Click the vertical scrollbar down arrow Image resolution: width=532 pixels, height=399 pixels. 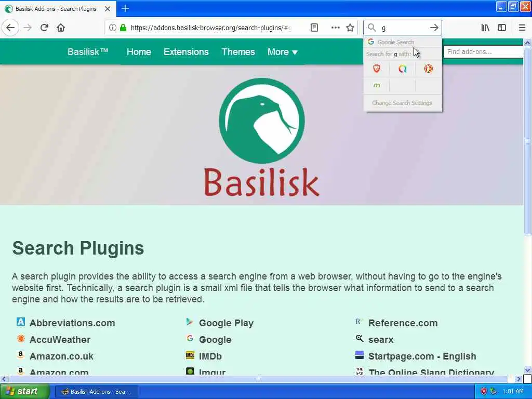pos(527,370)
